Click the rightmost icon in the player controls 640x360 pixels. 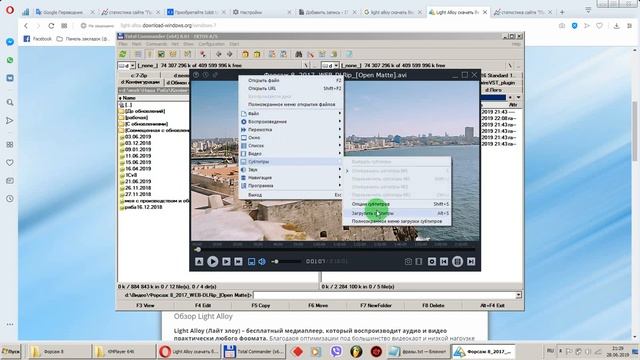coord(471,262)
